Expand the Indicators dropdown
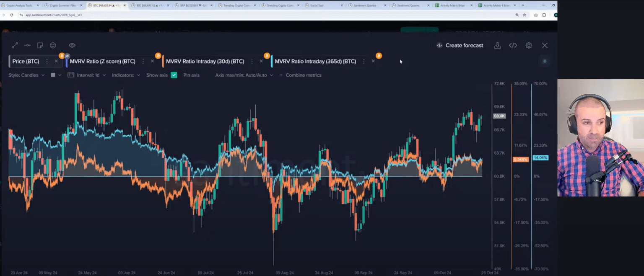This screenshot has height=276, width=644. [126, 75]
